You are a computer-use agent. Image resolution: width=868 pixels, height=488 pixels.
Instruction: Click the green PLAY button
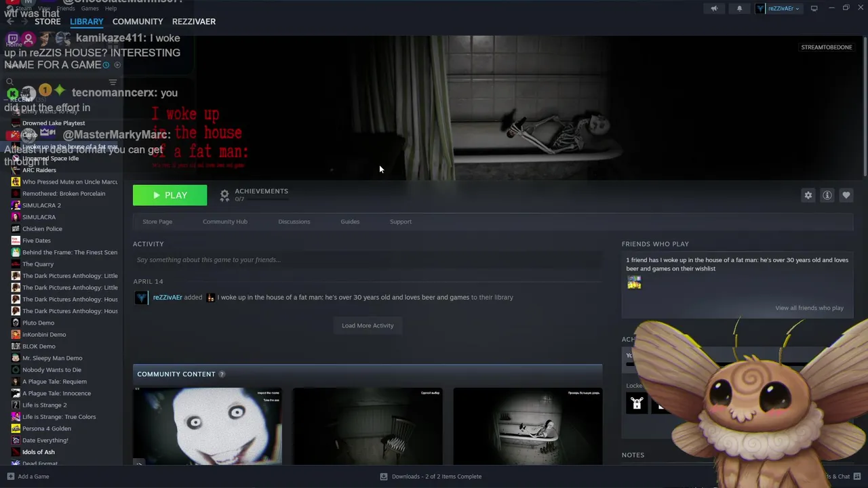pos(170,195)
